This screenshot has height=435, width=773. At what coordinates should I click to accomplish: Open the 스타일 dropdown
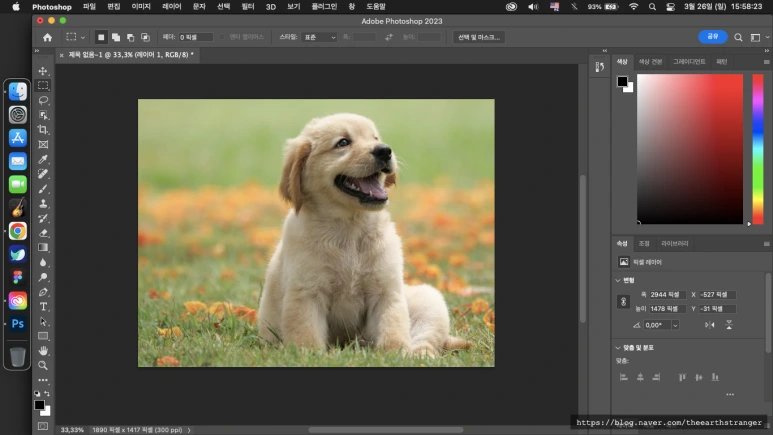pyautogui.click(x=319, y=37)
